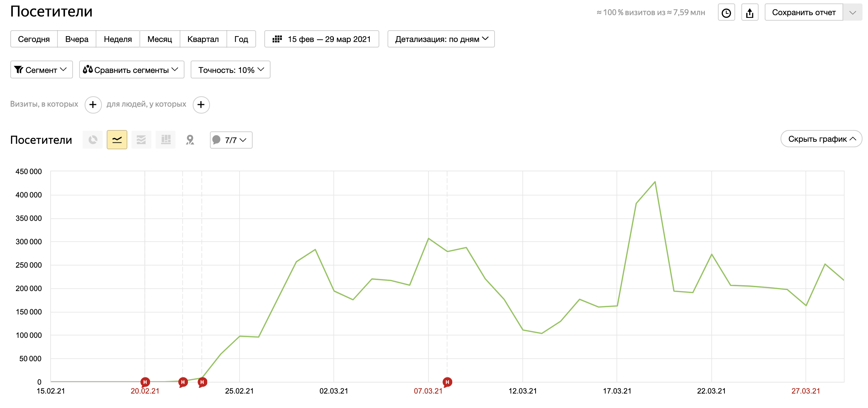This screenshot has height=408, width=868.
Task: Click the 07.03.21 date label
Action: [x=428, y=391]
